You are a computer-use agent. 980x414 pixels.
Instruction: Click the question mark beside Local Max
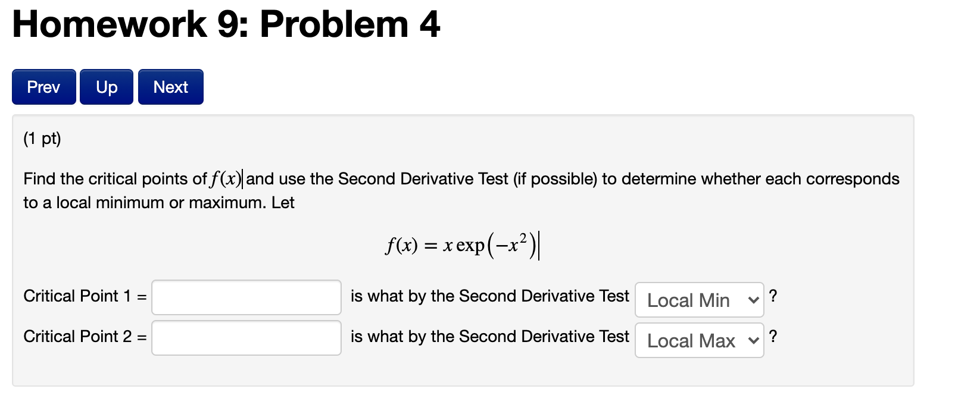click(774, 337)
